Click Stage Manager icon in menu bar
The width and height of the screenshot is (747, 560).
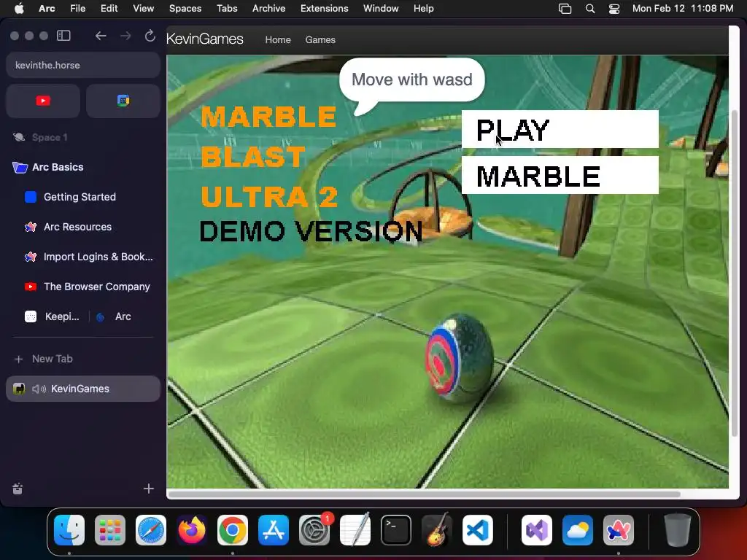click(565, 9)
